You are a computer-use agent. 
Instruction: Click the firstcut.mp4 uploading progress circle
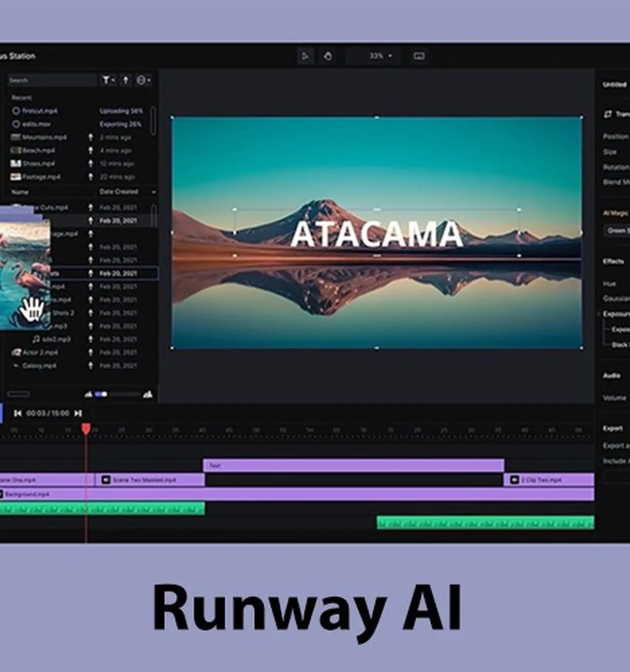(x=16, y=111)
